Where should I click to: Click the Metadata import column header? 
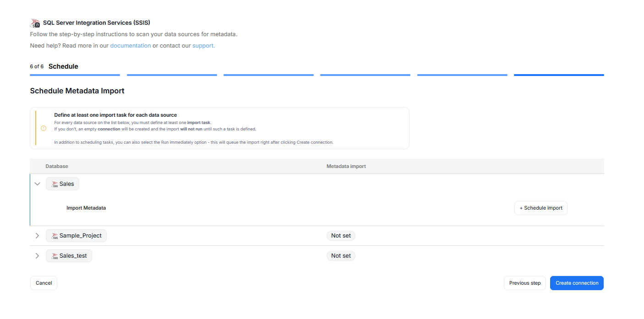pos(346,166)
